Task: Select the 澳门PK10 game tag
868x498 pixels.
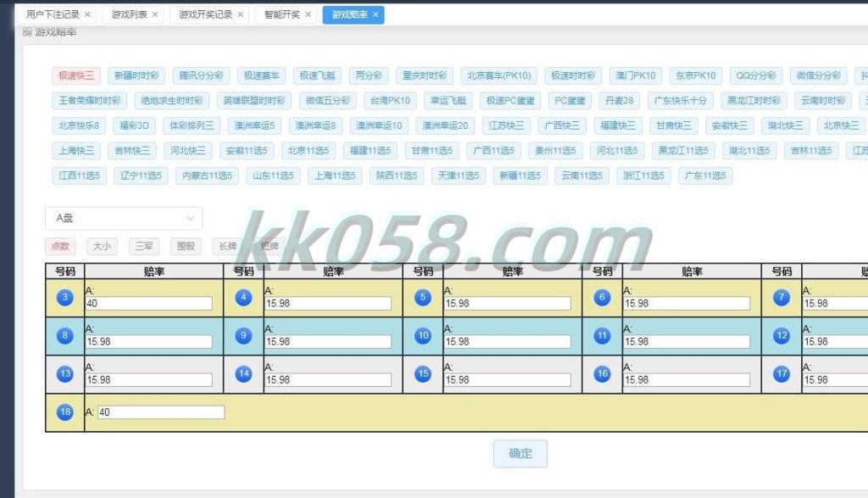Action: [x=636, y=76]
